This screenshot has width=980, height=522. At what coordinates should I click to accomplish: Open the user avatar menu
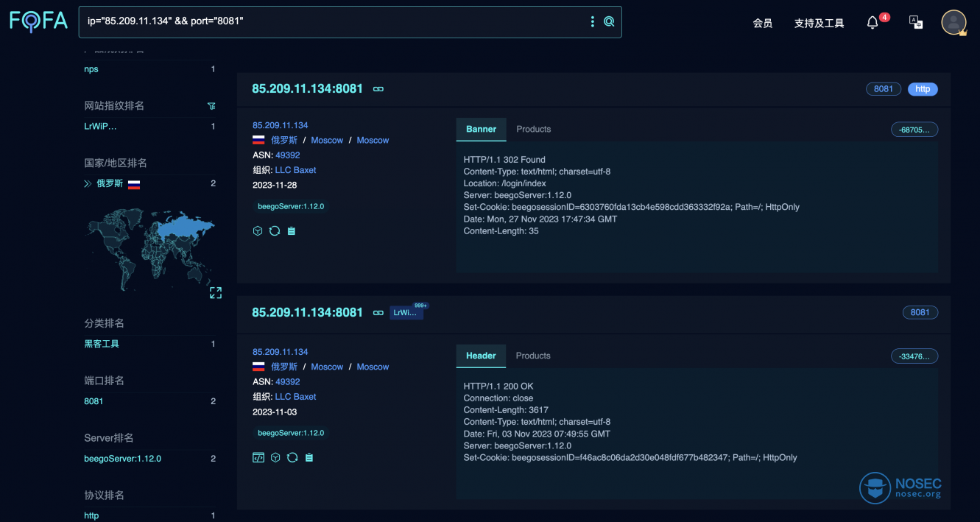click(953, 23)
